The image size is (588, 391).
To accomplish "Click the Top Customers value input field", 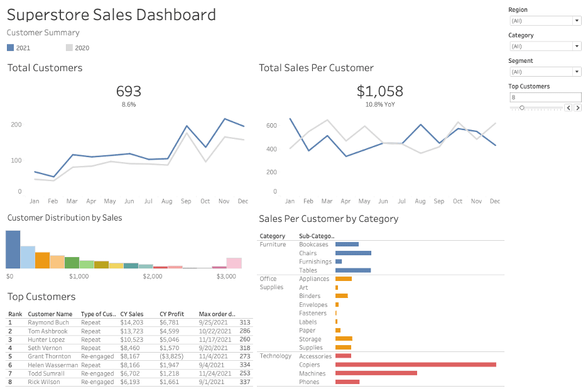I will [x=544, y=97].
